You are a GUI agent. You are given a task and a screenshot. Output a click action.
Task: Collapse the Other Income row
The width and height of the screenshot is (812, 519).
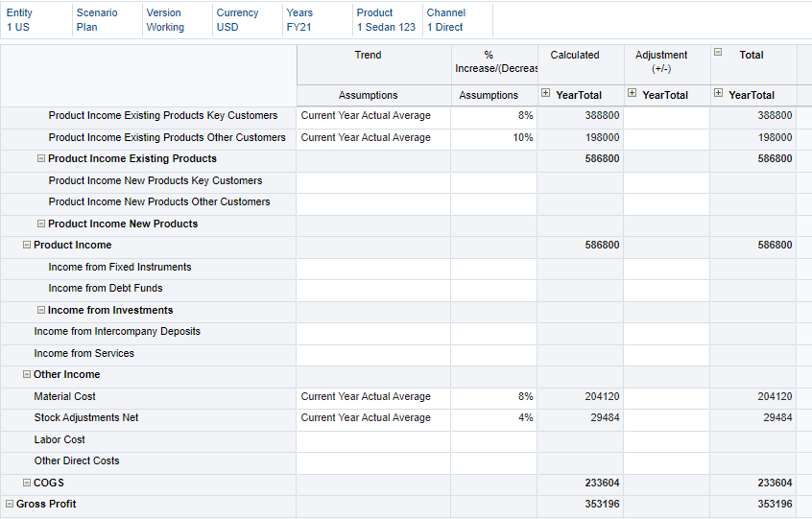tap(27, 375)
